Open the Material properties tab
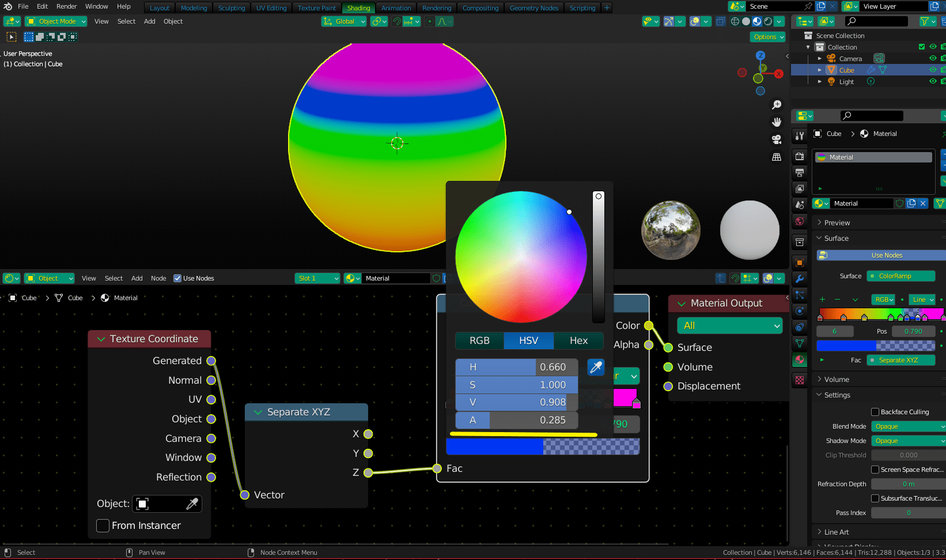The width and height of the screenshot is (946, 560). coord(799,360)
